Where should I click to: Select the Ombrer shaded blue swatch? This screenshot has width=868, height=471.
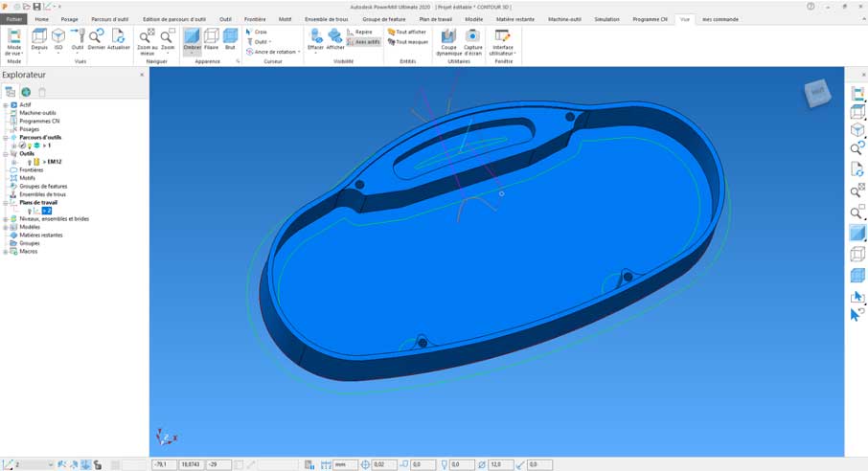point(192,38)
